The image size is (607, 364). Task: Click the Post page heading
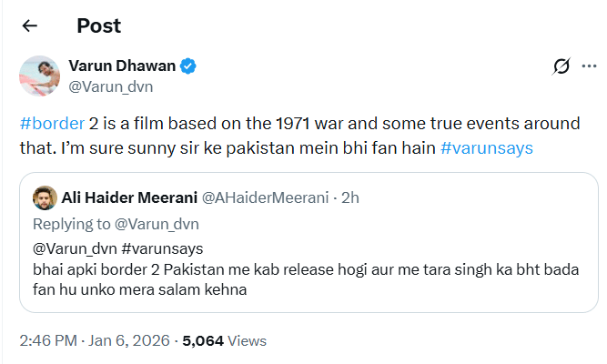click(98, 25)
